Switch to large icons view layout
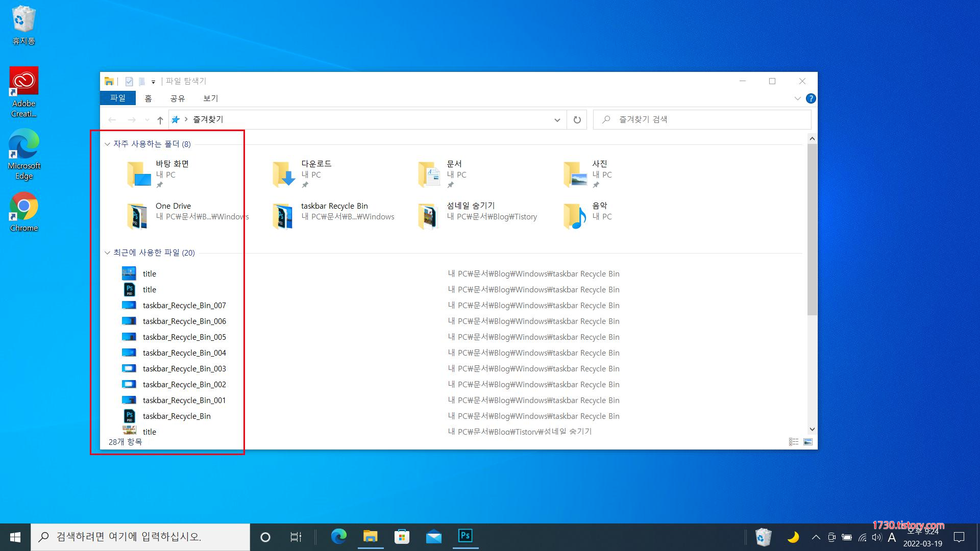This screenshot has height=551, width=980. [x=807, y=442]
